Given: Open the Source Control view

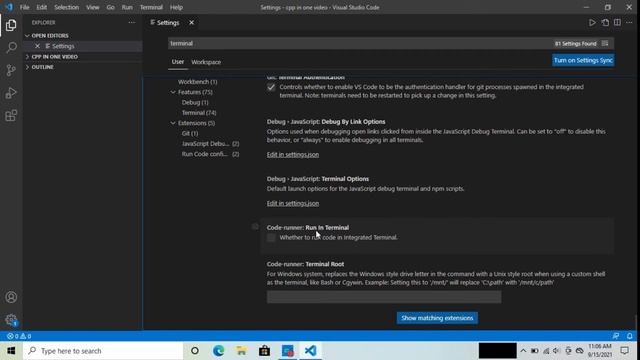Looking at the screenshot, I should point(11,70).
